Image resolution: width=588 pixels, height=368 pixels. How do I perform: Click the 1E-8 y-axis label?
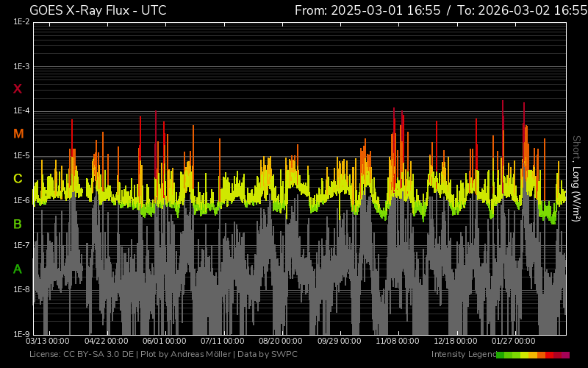pos(21,289)
